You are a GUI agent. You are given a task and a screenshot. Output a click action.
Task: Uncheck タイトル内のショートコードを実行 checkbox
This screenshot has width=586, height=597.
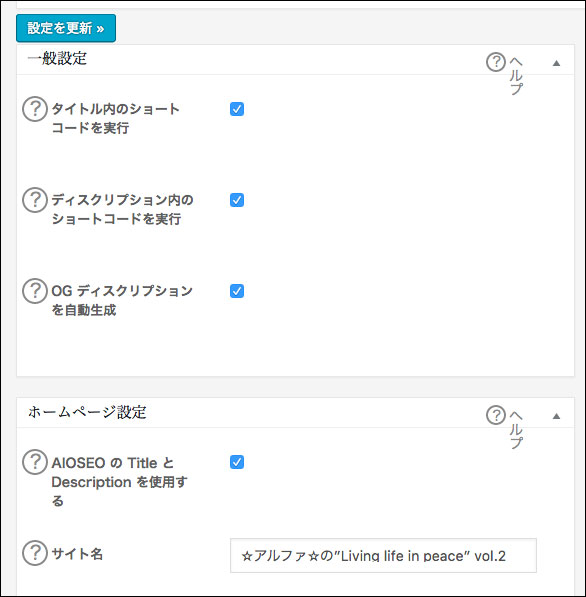(x=237, y=109)
